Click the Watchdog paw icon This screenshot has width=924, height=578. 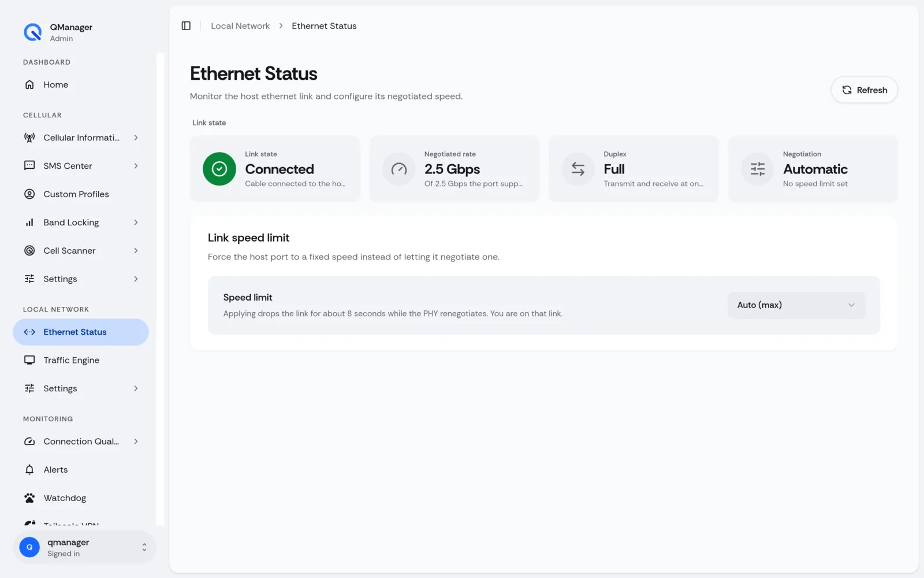(29, 498)
